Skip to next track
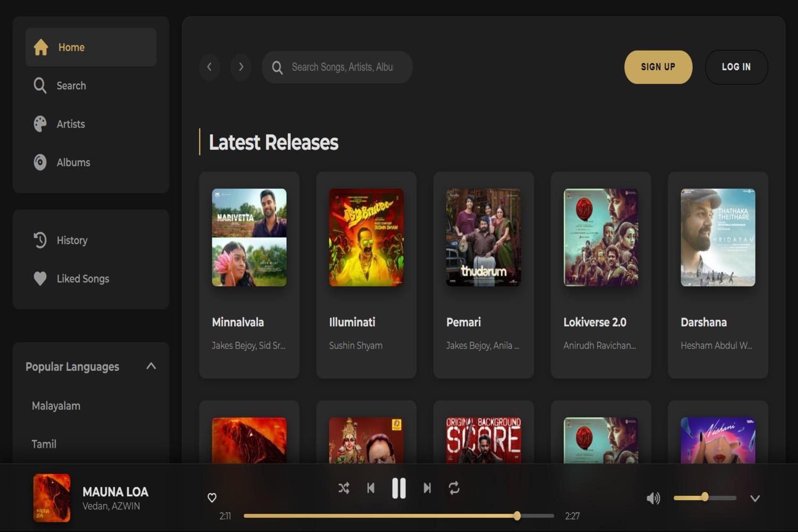The image size is (798, 532). pyautogui.click(x=427, y=488)
